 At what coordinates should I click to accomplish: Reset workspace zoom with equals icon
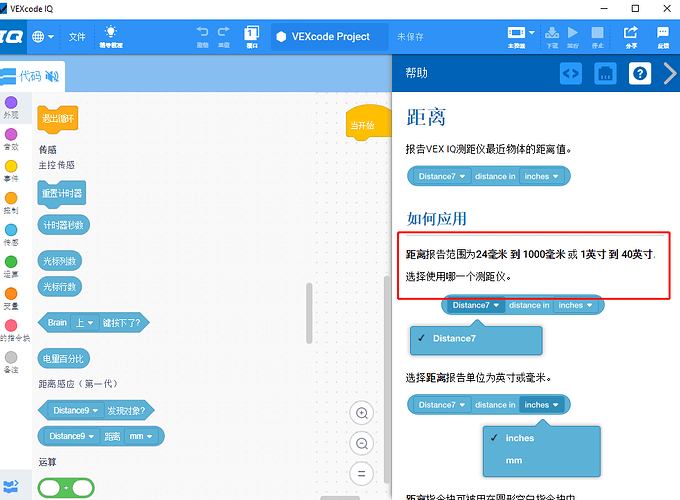tap(362, 474)
